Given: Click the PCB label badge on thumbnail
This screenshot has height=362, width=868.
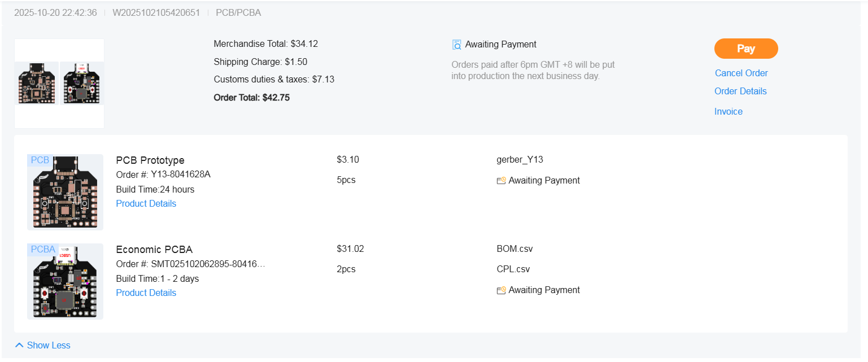Looking at the screenshot, I should (40, 160).
